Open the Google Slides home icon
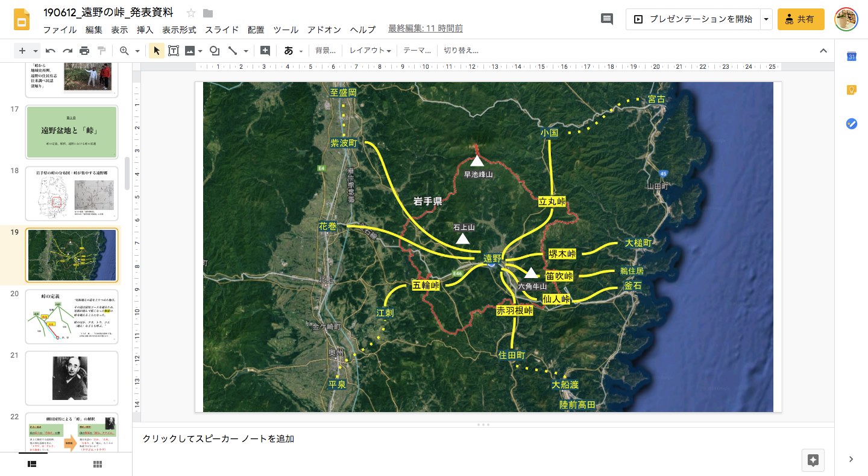The image size is (868, 476). 22,20
